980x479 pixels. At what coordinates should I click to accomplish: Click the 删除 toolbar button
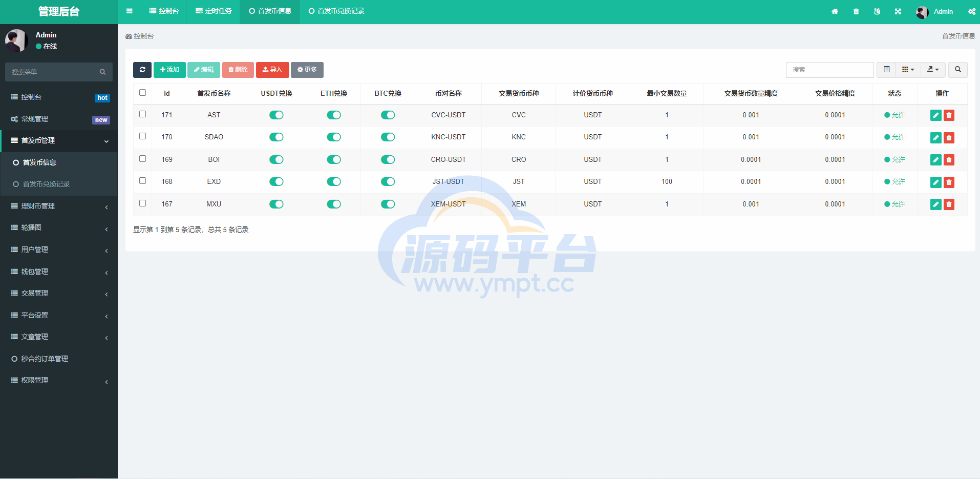(238, 70)
